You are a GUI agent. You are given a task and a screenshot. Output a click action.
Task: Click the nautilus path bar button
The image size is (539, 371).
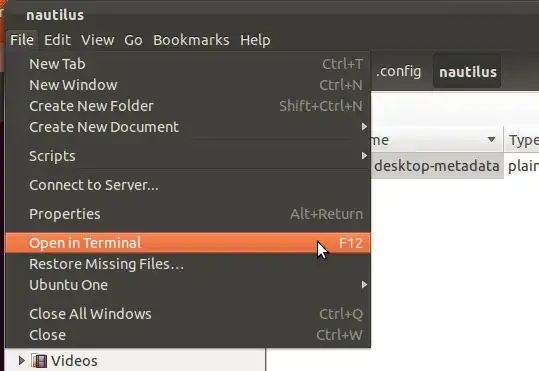pos(468,72)
